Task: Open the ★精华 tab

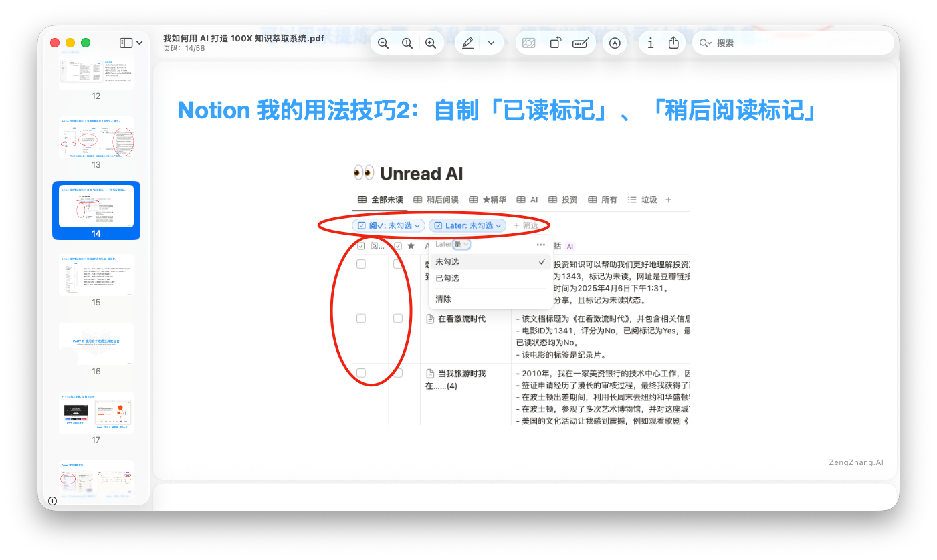Action: pyautogui.click(x=488, y=200)
